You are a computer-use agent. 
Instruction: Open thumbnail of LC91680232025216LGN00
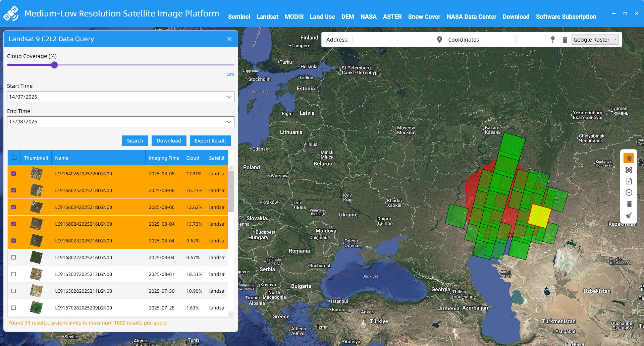[36, 241]
